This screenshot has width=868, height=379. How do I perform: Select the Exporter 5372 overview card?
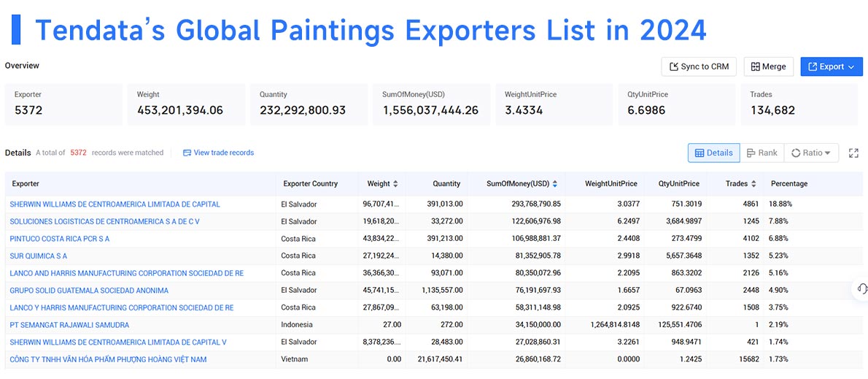[63, 104]
